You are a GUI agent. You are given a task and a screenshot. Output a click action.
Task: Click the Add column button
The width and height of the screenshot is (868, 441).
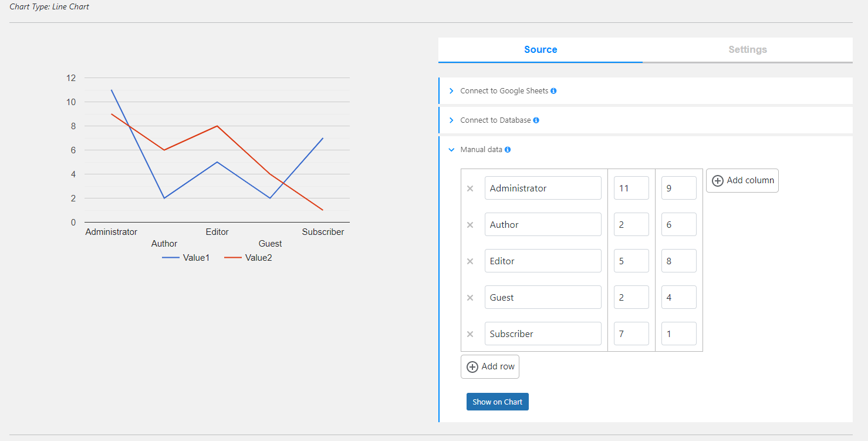[x=742, y=181]
